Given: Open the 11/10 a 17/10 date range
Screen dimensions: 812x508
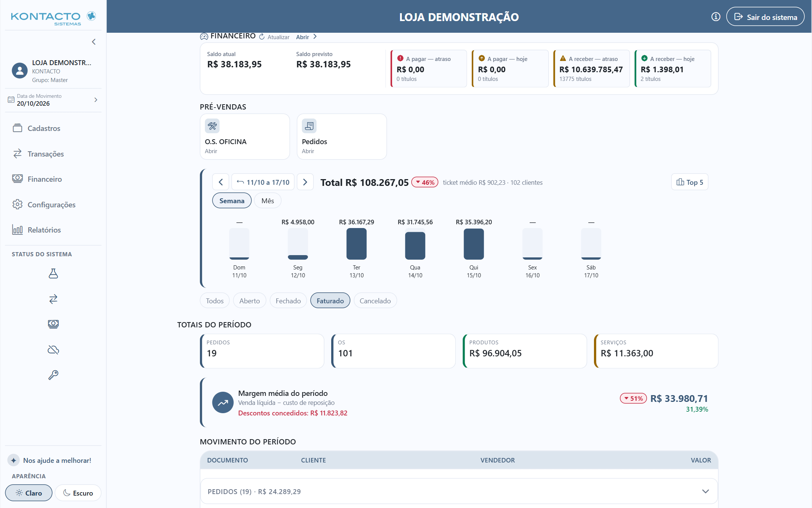Looking at the screenshot, I should click(x=263, y=182).
